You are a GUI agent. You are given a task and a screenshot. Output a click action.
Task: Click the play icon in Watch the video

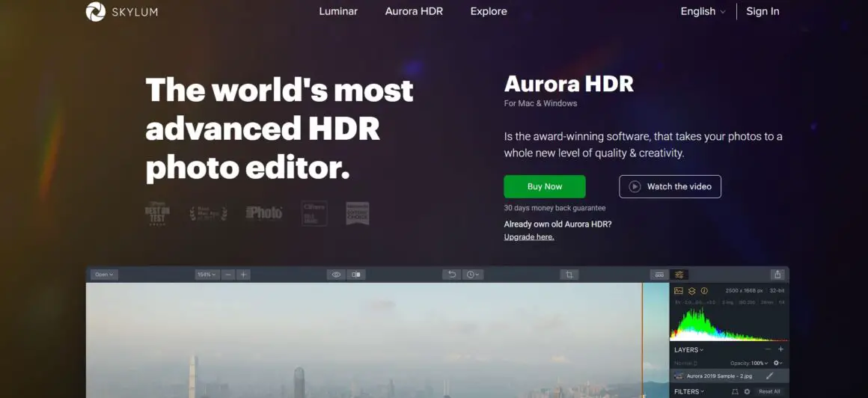coord(635,186)
